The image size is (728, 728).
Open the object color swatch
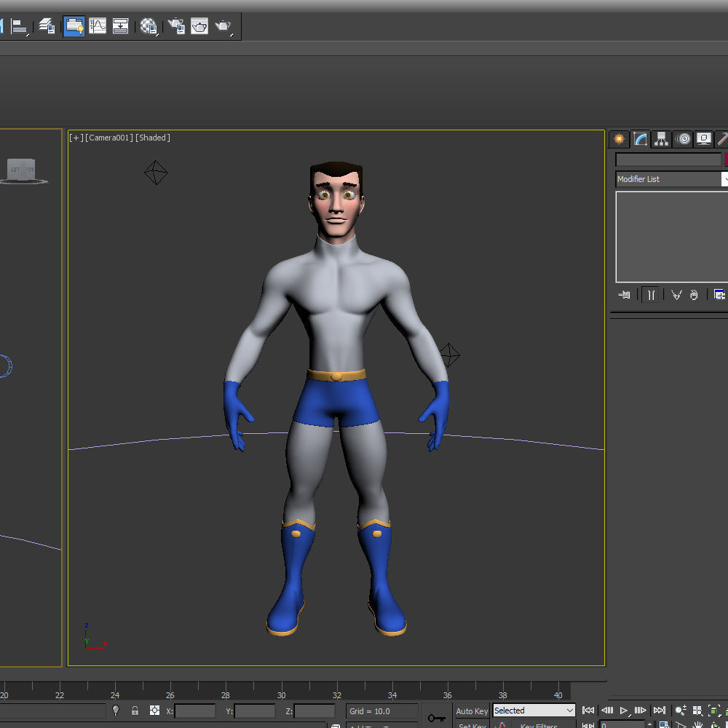[x=726, y=159]
